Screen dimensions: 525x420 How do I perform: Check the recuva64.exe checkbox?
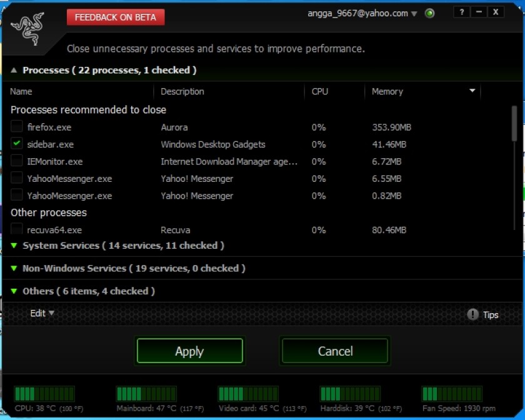pos(16,229)
